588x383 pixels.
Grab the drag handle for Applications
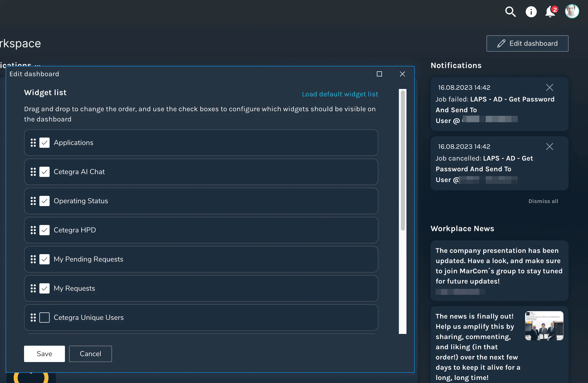click(x=33, y=143)
